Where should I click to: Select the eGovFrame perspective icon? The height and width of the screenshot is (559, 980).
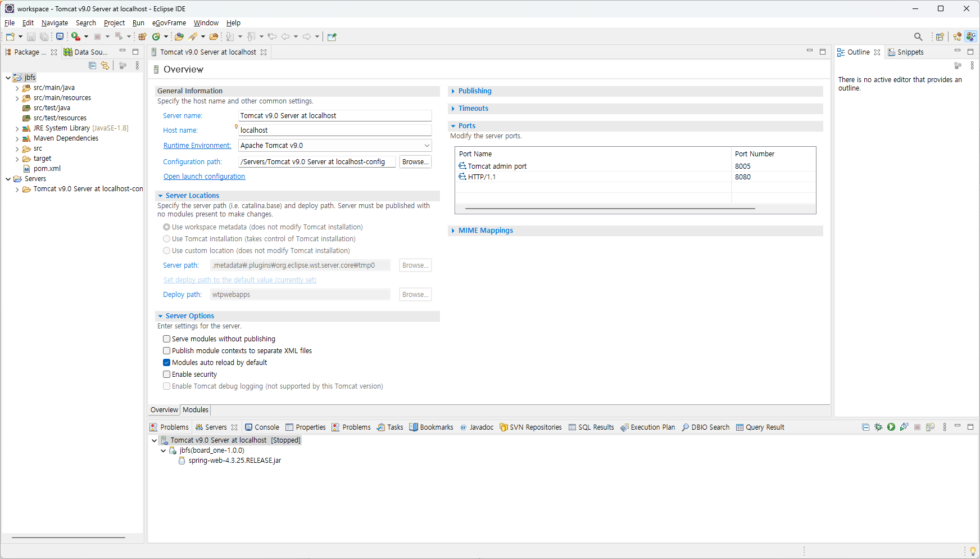pyautogui.click(x=971, y=37)
